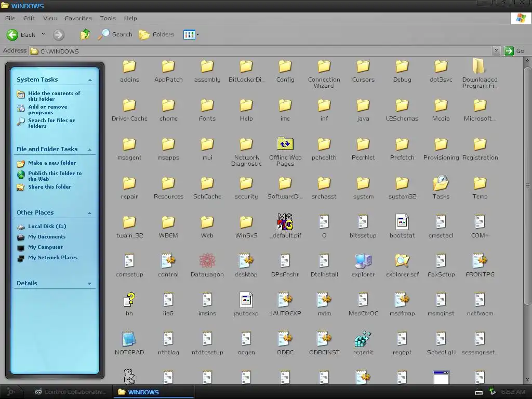Collapse File and Folder Tasks section
This screenshot has height=399, width=532.
click(x=90, y=150)
